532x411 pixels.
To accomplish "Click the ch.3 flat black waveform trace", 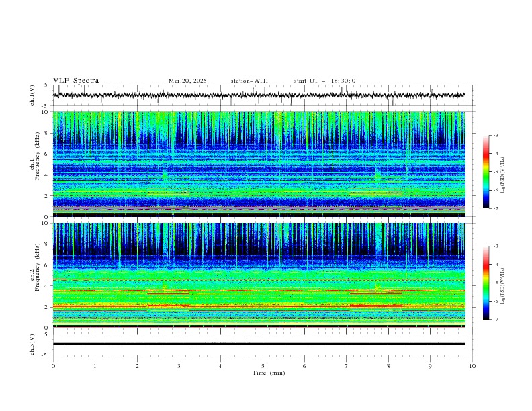I will tap(259, 344).
